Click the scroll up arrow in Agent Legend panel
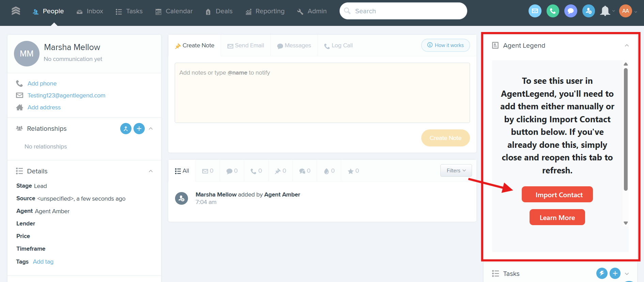This screenshot has height=282, width=644. point(626,64)
